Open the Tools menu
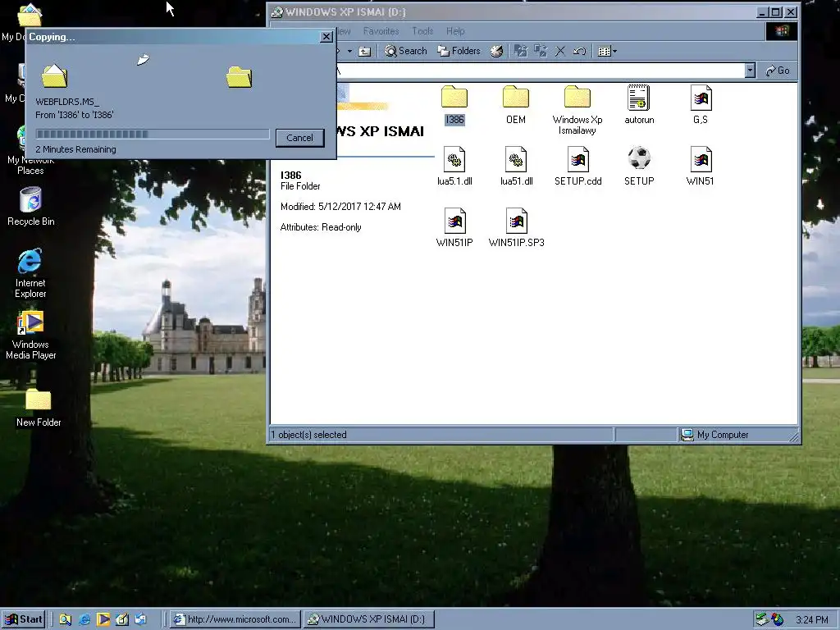This screenshot has height=630, width=840. click(422, 31)
